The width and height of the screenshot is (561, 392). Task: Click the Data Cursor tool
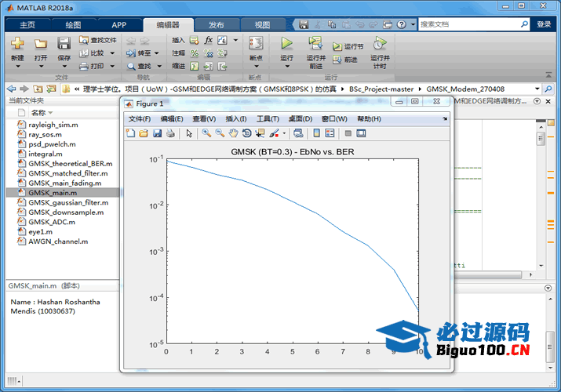click(260, 133)
